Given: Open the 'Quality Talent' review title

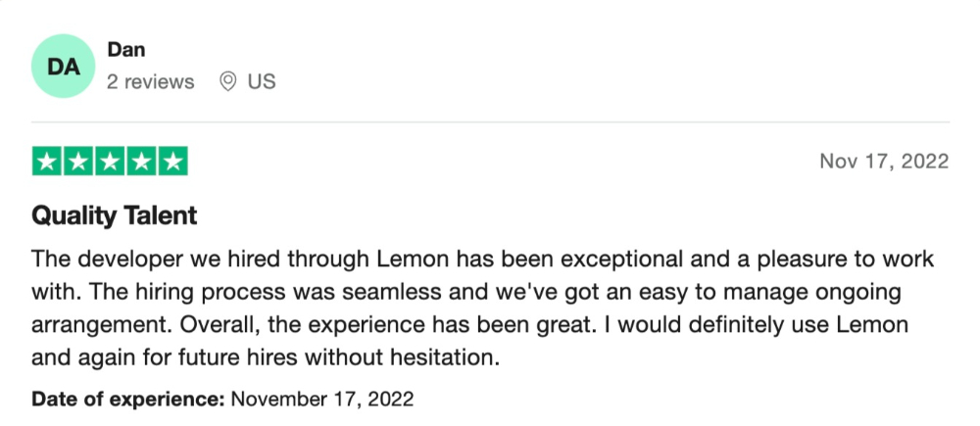Looking at the screenshot, I should point(115,216).
